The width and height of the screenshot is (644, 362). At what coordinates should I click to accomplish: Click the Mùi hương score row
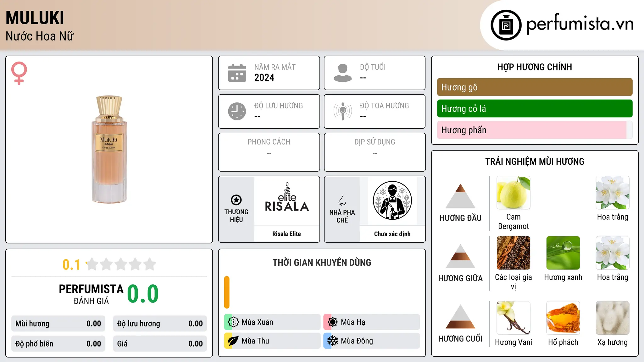(58, 324)
